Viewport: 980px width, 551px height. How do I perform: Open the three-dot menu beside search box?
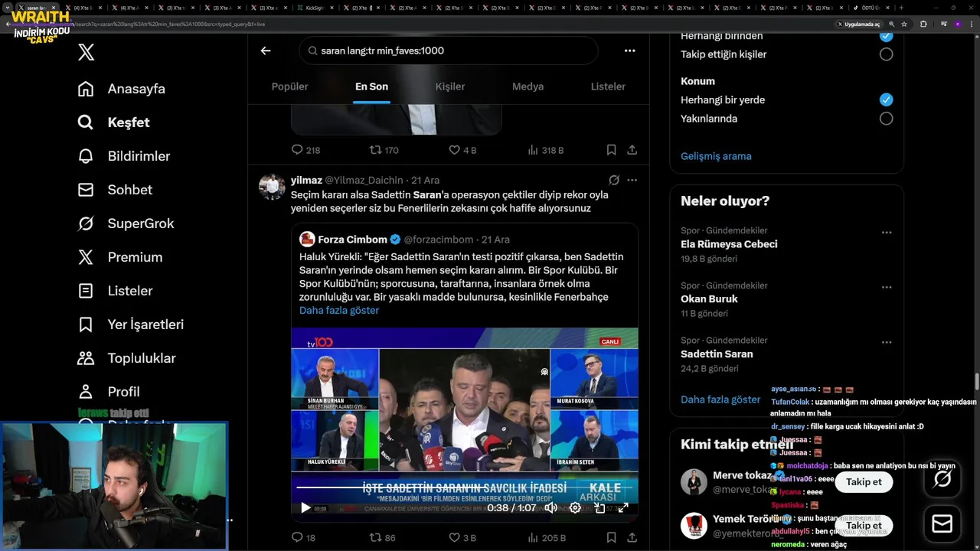pyautogui.click(x=629, y=51)
